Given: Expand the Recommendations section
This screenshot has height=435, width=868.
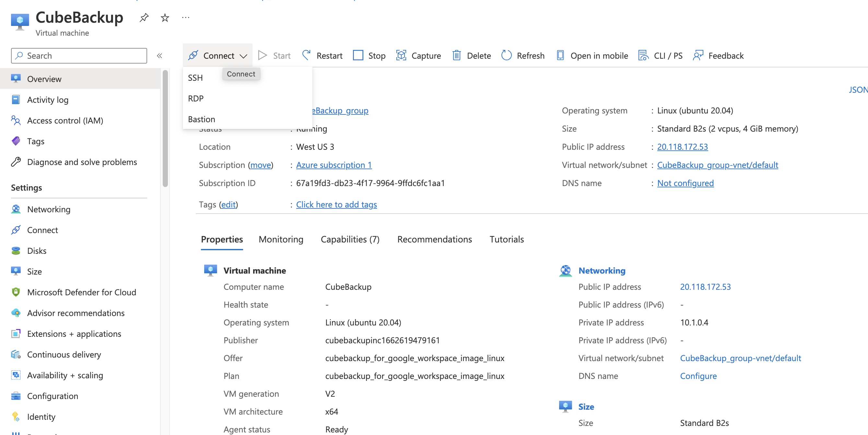Looking at the screenshot, I should coord(434,239).
